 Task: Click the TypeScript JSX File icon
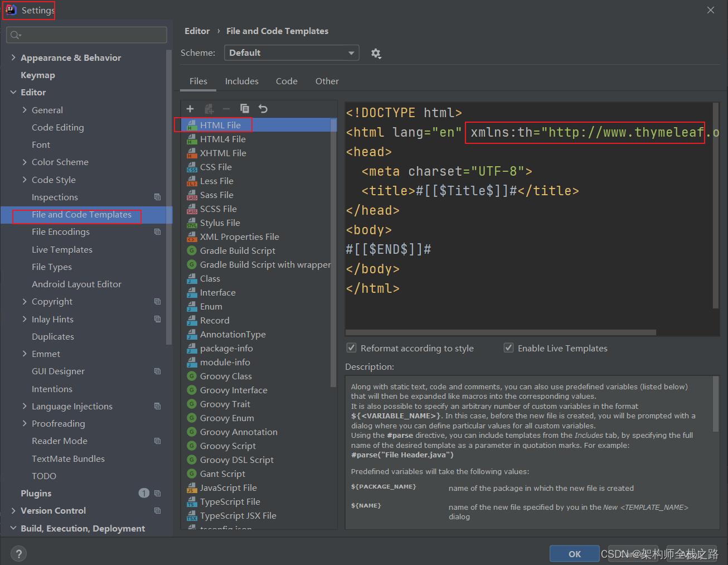(192, 515)
